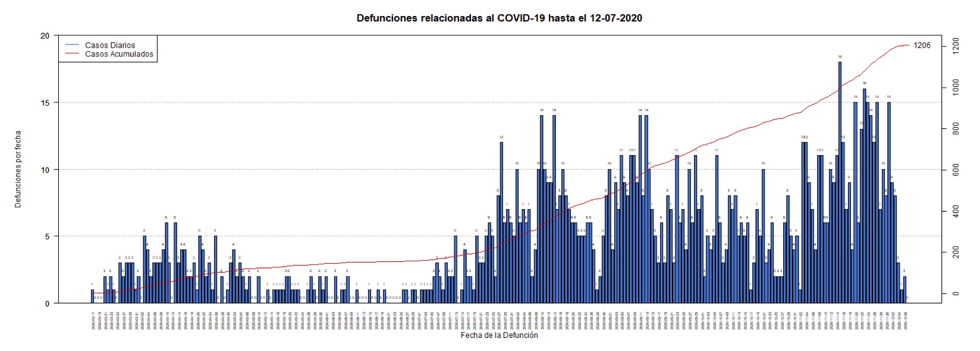Click the Fecha de la Defunción axis label

[x=499, y=336]
